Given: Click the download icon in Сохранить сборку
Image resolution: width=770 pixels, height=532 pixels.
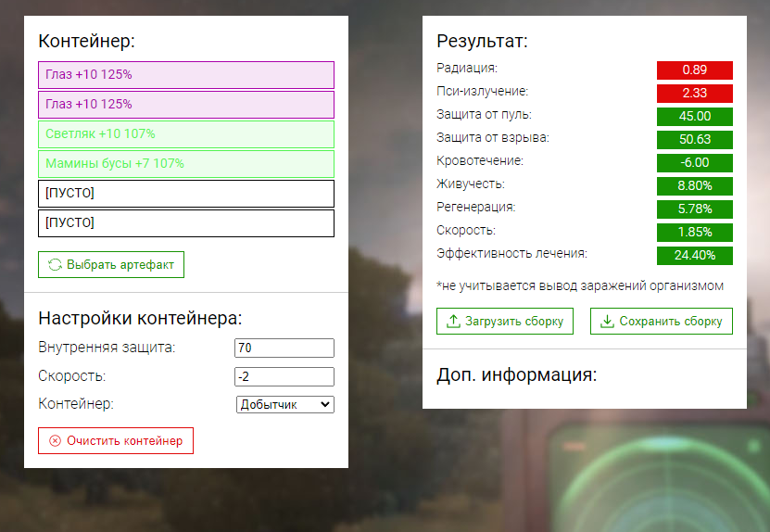Looking at the screenshot, I should (x=607, y=322).
